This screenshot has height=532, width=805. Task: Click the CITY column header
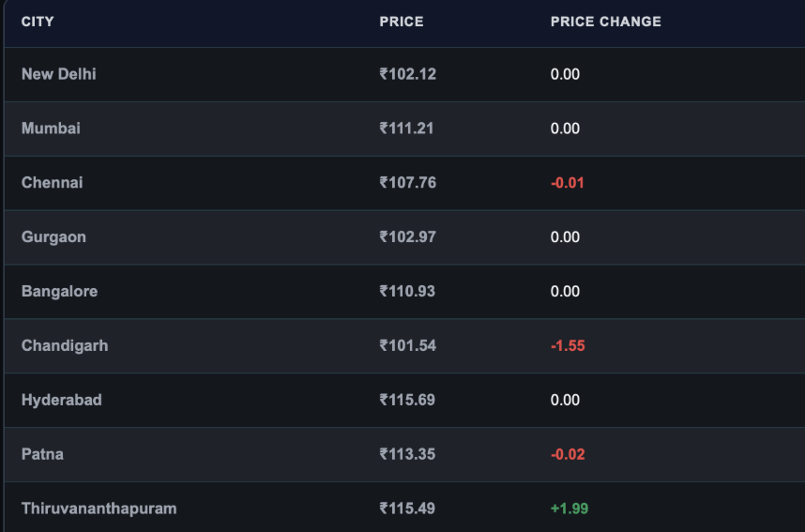[x=38, y=22]
